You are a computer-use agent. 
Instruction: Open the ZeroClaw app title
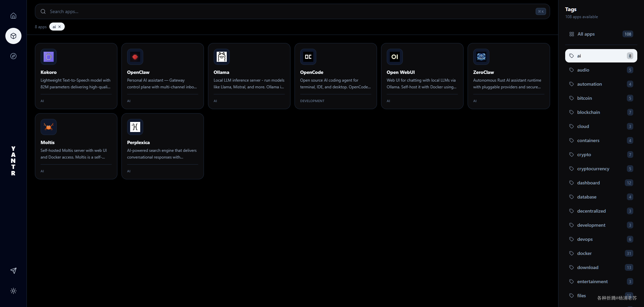click(x=483, y=72)
